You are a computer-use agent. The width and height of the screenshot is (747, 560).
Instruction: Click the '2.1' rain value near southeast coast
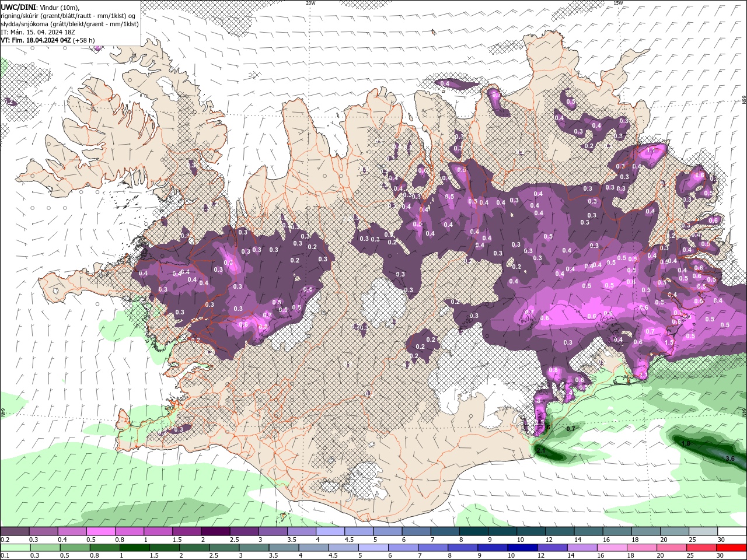(x=540, y=450)
